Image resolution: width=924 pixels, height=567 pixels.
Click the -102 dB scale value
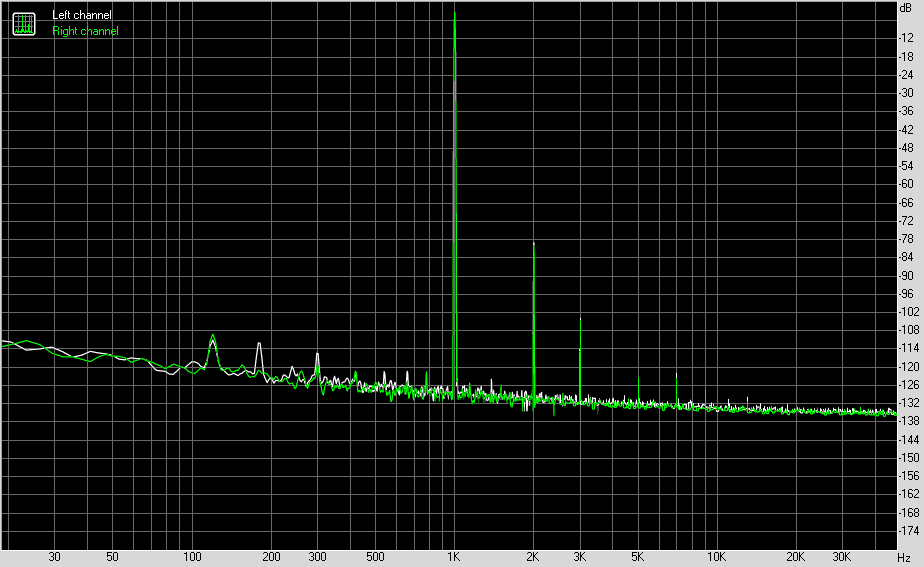(909, 312)
